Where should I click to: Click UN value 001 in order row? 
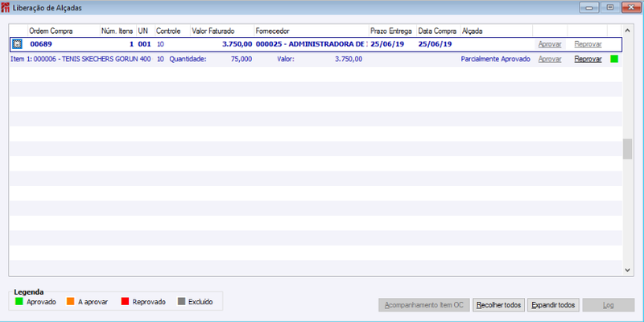(x=145, y=44)
